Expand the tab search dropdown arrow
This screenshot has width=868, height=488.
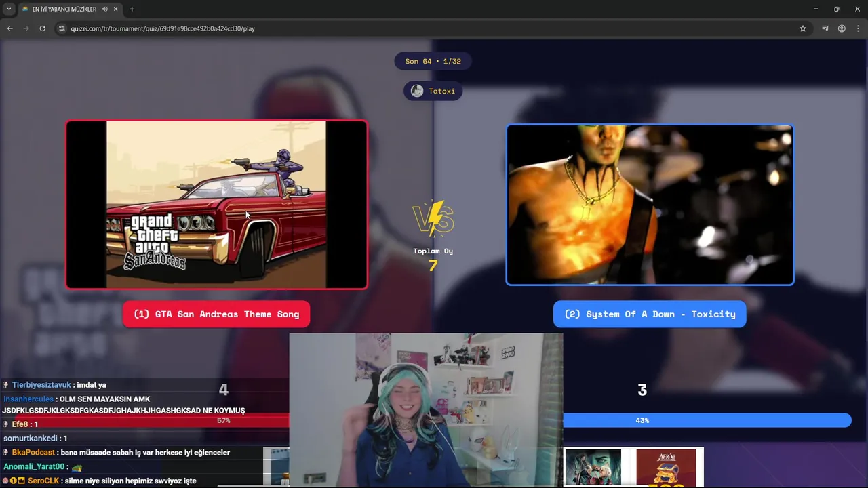click(x=9, y=9)
